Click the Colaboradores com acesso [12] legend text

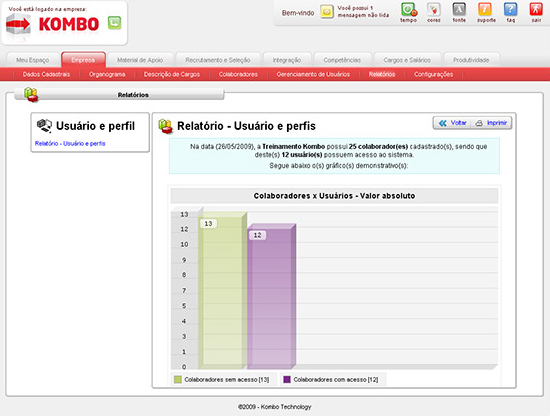point(336,380)
